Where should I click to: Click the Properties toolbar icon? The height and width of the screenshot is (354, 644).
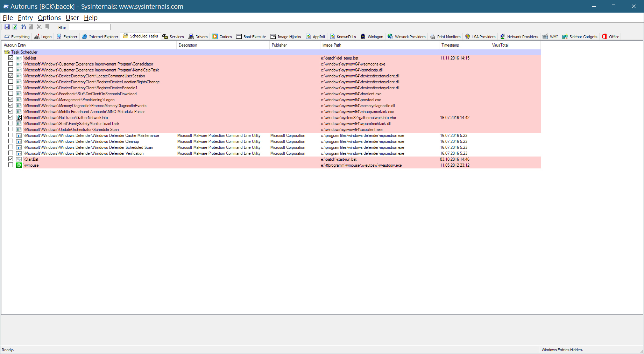tap(31, 27)
